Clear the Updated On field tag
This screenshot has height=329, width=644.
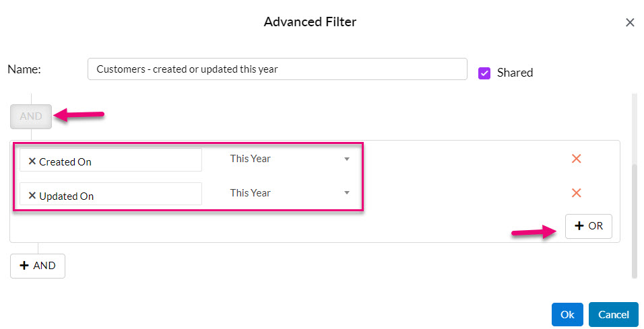tap(32, 196)
